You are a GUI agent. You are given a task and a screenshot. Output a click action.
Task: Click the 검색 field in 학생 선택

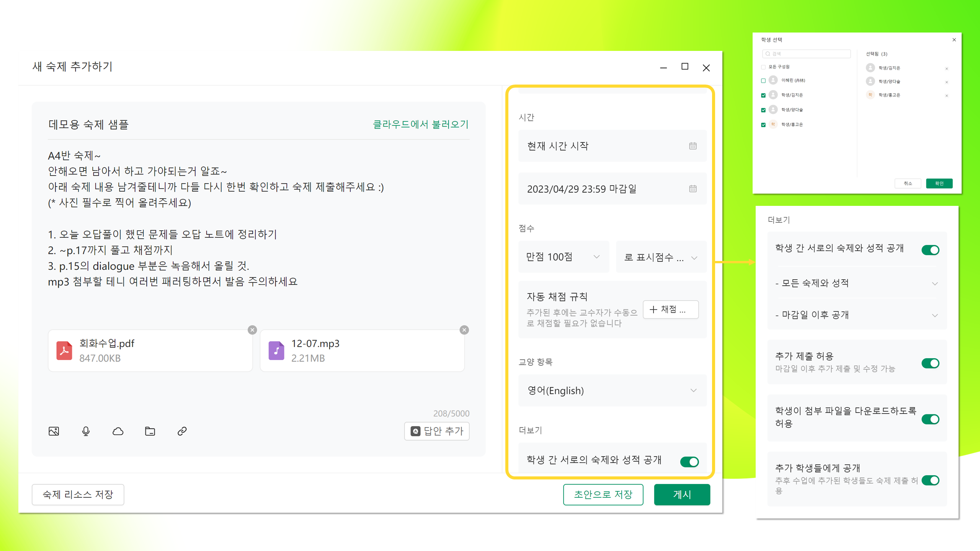pyautogui.click(x=807, y=54)
